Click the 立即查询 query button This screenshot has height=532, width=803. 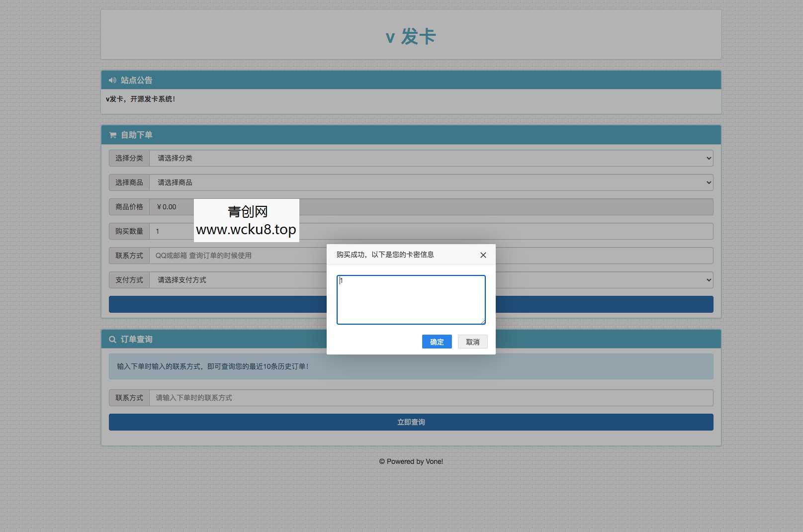(411, 422)
